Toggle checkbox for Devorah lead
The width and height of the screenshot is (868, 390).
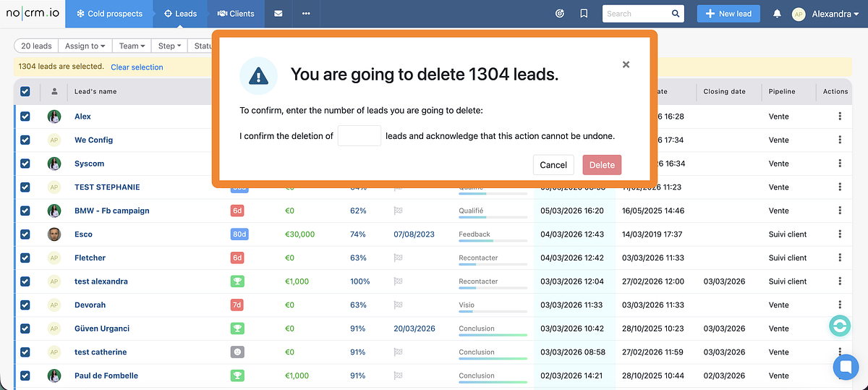(x=25, y=305)
